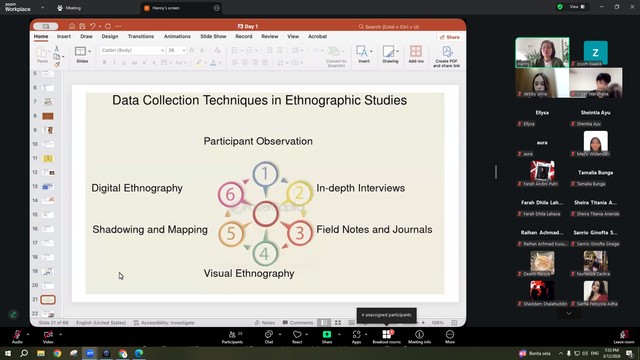Image resolution: width=640 pixels, height=360 pixels.
Task: Toggle the Notes pane in status bar
Action: click(265, 322)
